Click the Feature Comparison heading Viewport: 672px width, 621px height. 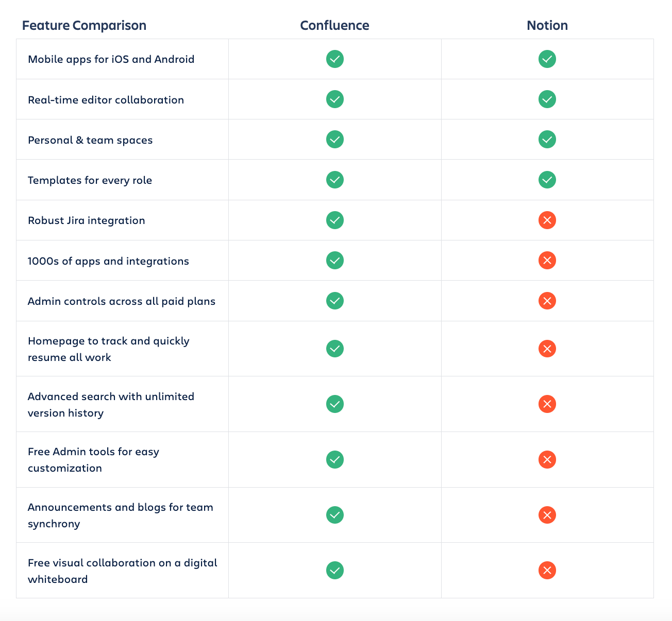coord(84,26)
